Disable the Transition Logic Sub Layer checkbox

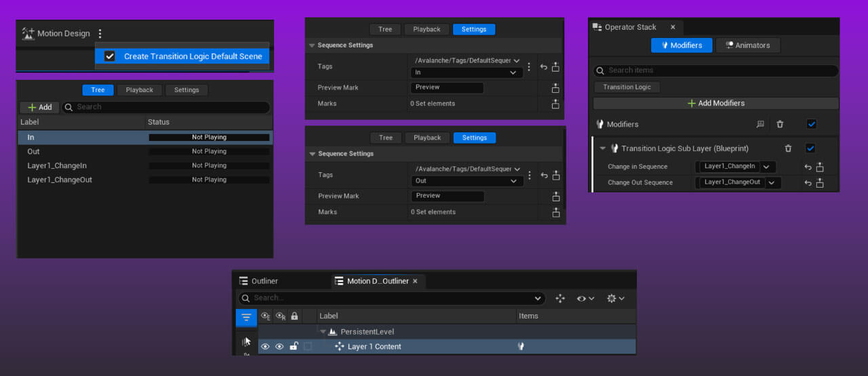click(x=810, y=148)
